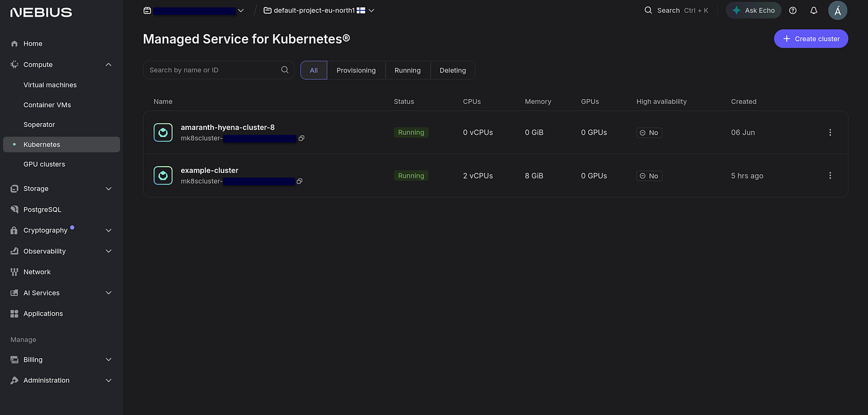This screenshot has width=868, height=415.
Task: Expand the Cryptography section chevron
Action: click(108, 230)
